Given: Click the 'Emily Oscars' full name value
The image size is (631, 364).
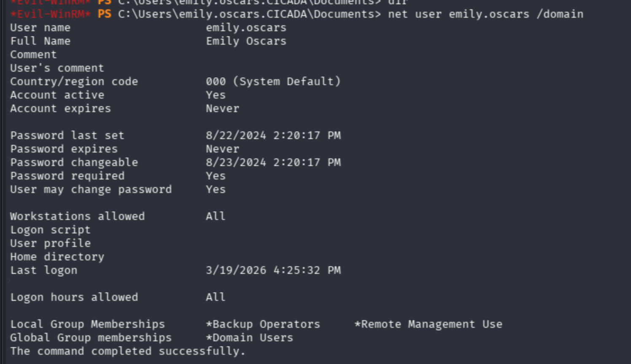Looking at the screenshot, I should point(246,41).
